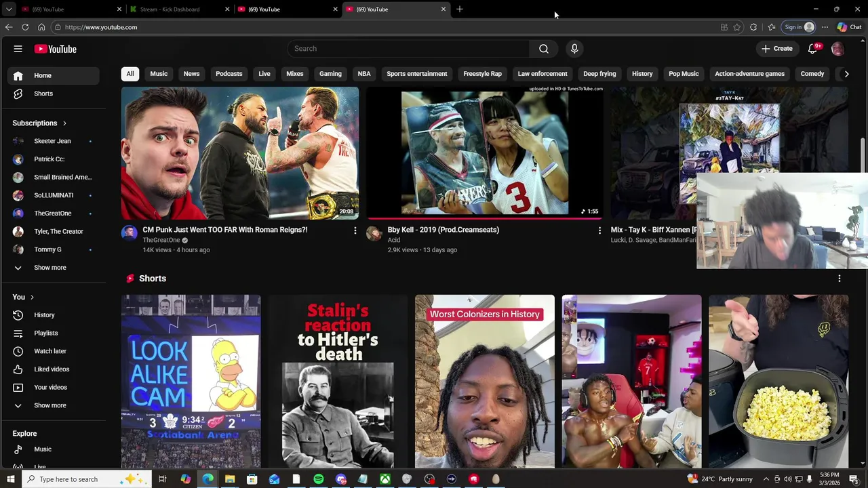Select the Gaming filter chip
Screen dimensions: 868x488
pos(330,74)
